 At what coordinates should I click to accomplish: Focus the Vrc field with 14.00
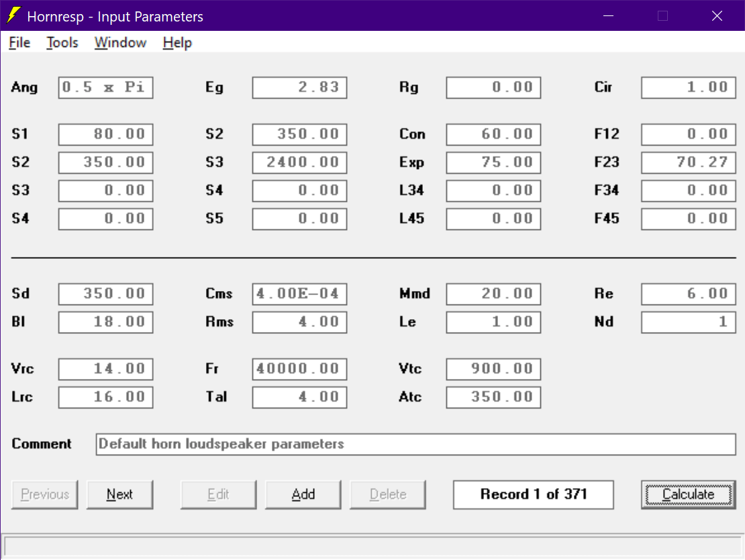[x=105, y=369]
